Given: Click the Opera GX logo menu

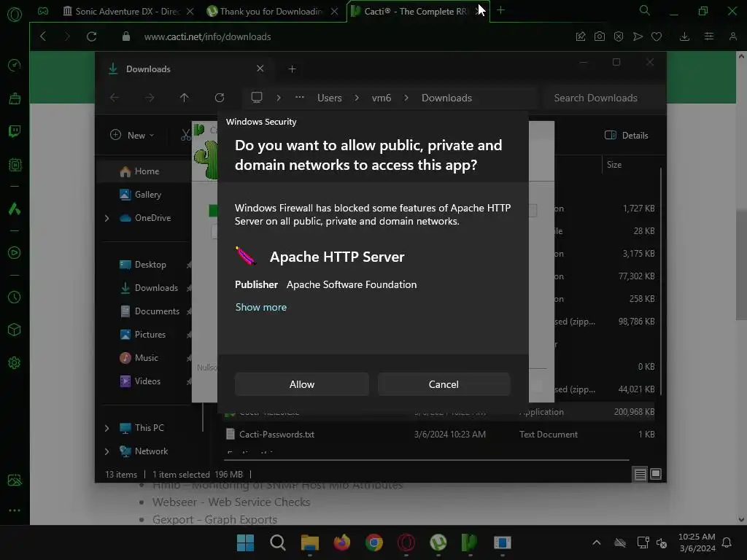Looking at the screenshot, I should (15, 15).
